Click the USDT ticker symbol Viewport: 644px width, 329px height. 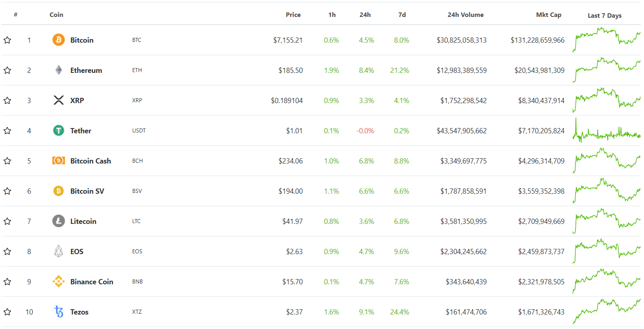point(139,130)
